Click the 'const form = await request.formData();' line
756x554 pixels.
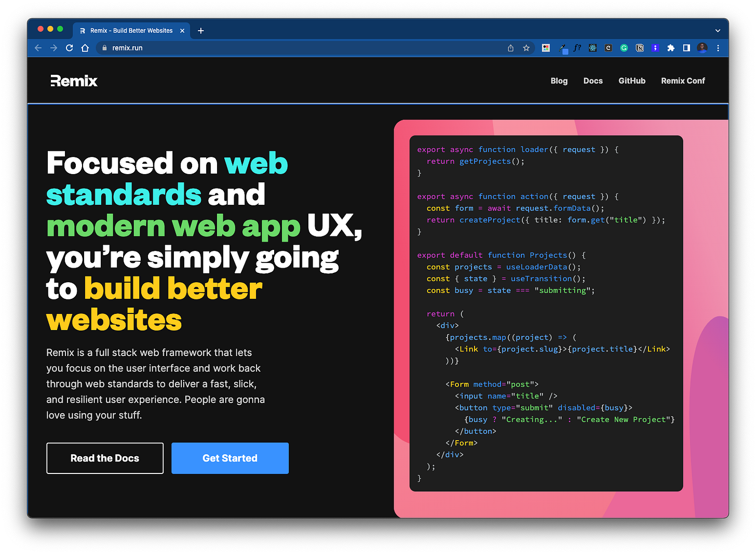click(x=516, y=208)
